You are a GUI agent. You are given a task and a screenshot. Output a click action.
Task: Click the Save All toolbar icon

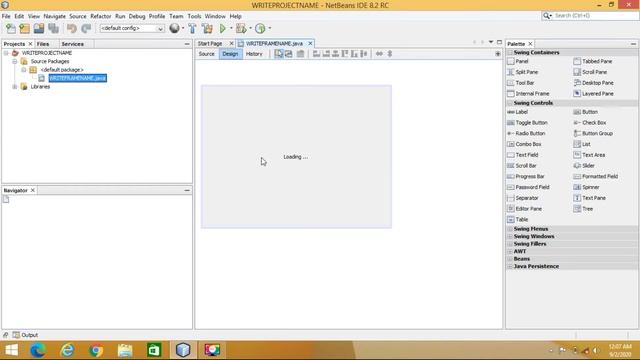tap(53, 28)
